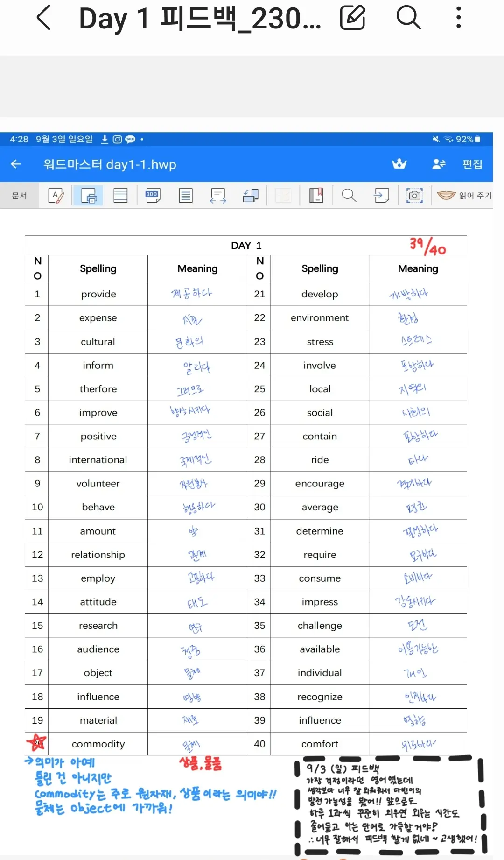
Task: Tap the word 'recognize' cell
Action: point(320,697)
